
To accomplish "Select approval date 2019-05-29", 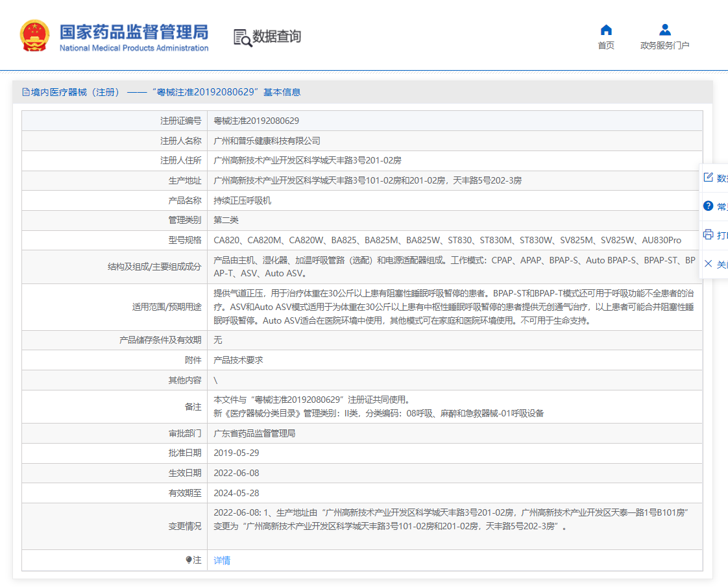I will click(x=236, y=453).
